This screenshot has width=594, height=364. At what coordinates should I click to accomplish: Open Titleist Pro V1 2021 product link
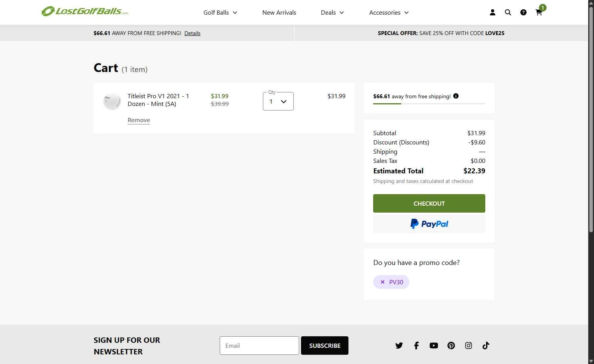158,100
